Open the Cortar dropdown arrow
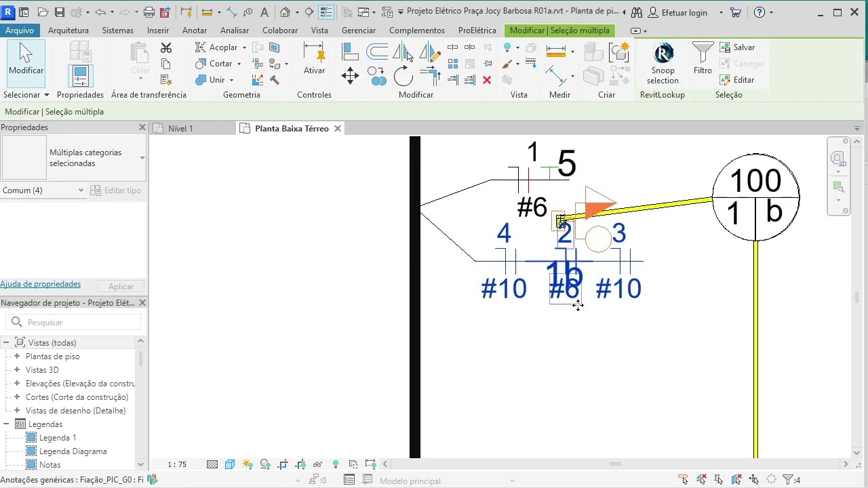The width and height of the screenshot is (868, 488). (x=239, y=64)
